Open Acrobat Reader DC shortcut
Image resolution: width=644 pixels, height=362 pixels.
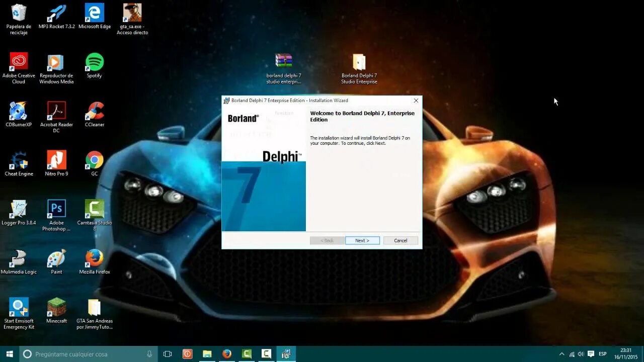pos(56,118)
